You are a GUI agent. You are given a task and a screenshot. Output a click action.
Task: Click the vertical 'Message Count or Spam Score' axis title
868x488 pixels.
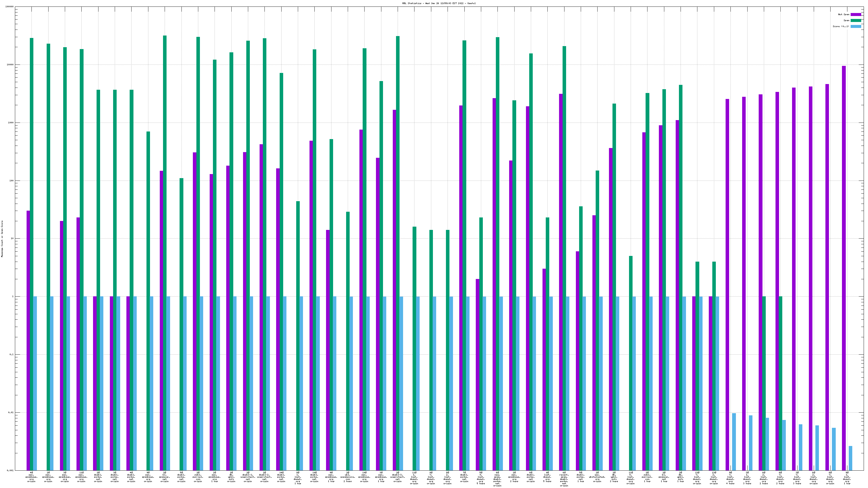tap(2, 239)
